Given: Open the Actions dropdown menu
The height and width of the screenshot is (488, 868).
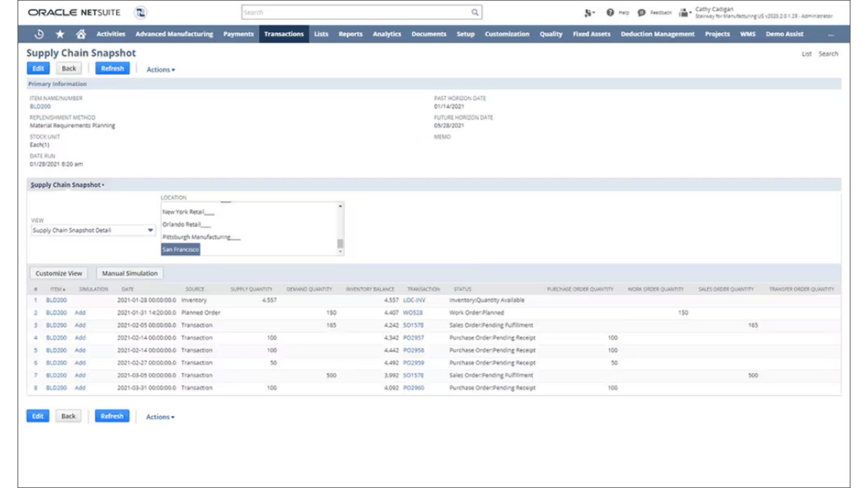Looking at the screenshot, I should coord(160,70).
